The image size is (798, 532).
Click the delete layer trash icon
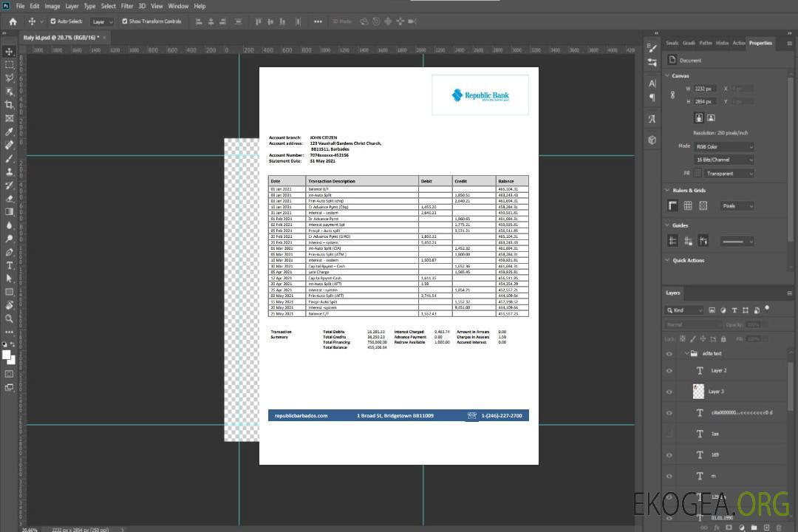coord(779,528)
